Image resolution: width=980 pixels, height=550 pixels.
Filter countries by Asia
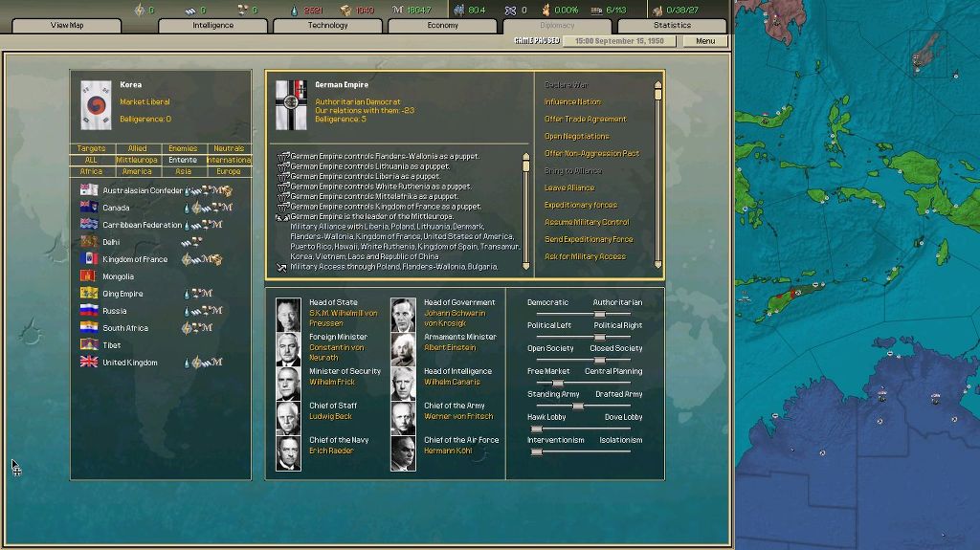183,171
